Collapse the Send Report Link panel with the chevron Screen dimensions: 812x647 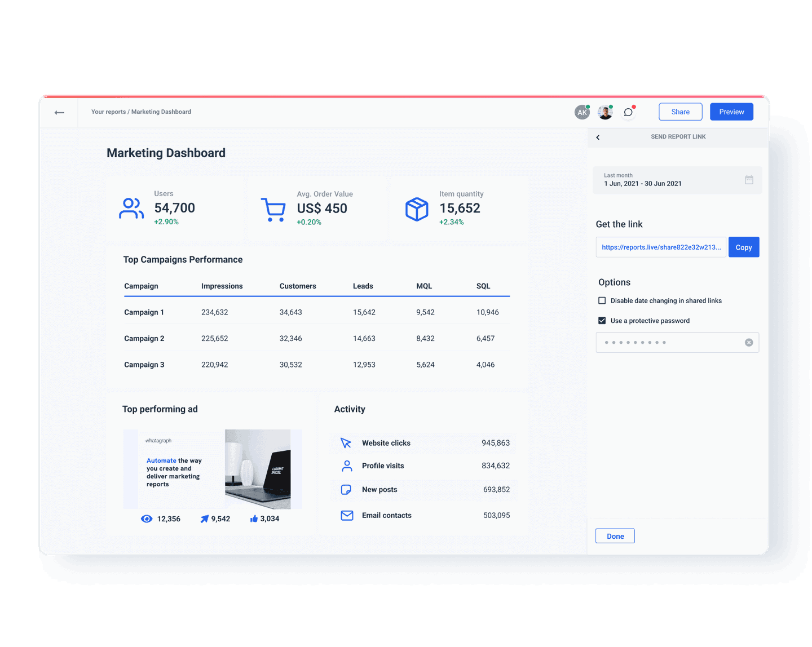598,137
